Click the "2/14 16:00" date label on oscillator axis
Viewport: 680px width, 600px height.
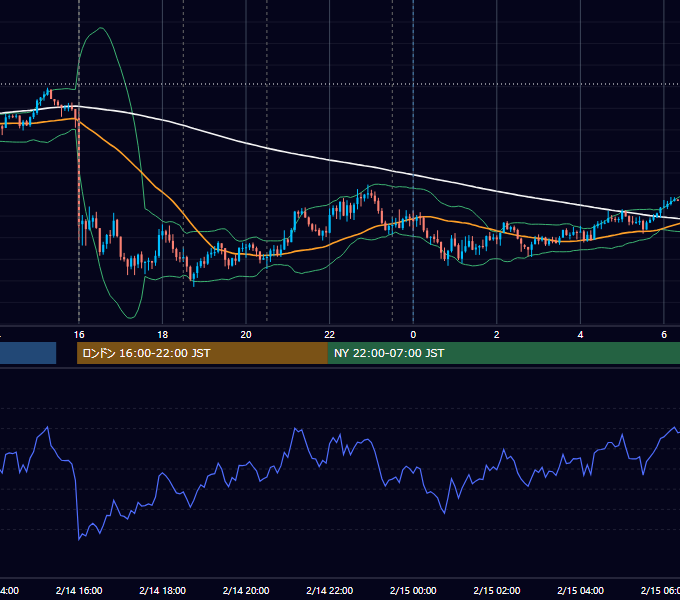click(79, 590)
